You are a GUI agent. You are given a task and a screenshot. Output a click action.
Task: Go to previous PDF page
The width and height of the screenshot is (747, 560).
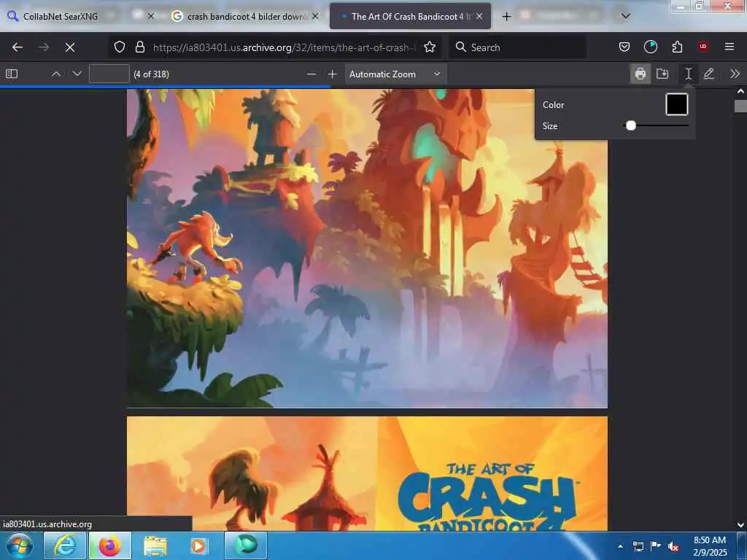pos(56,74)
